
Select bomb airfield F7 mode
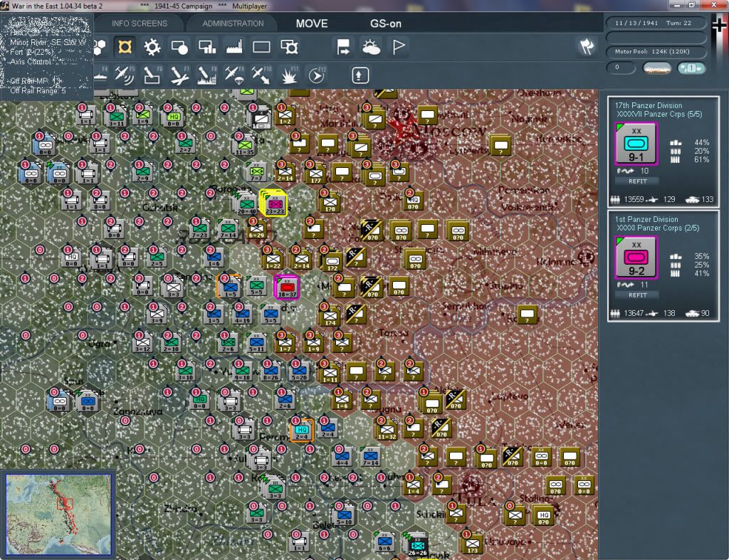pos(179,75)
